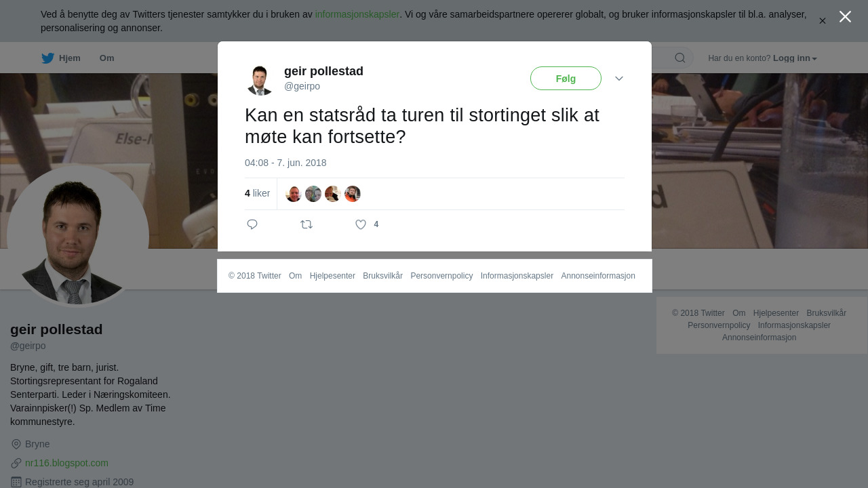Image resolution: width=868 pixels, height=488 pixels.
Task: Open the Om menu item
Action: pos(106,58)
